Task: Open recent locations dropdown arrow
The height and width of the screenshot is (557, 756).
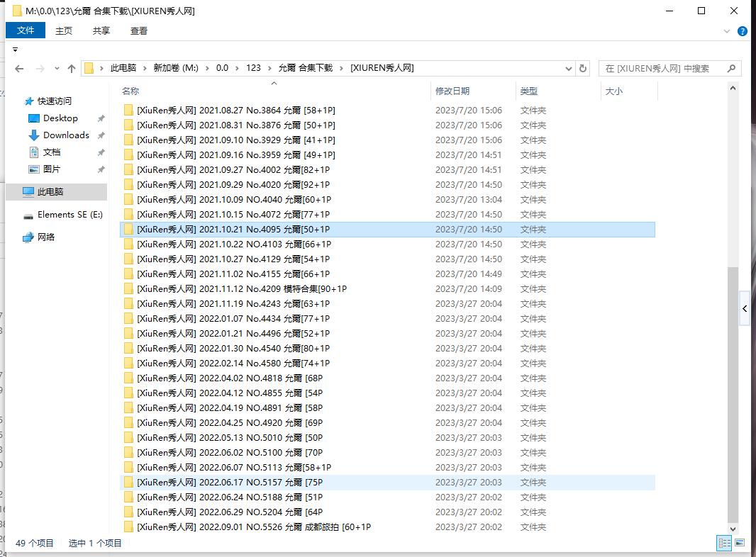Action: pos(56,69)
